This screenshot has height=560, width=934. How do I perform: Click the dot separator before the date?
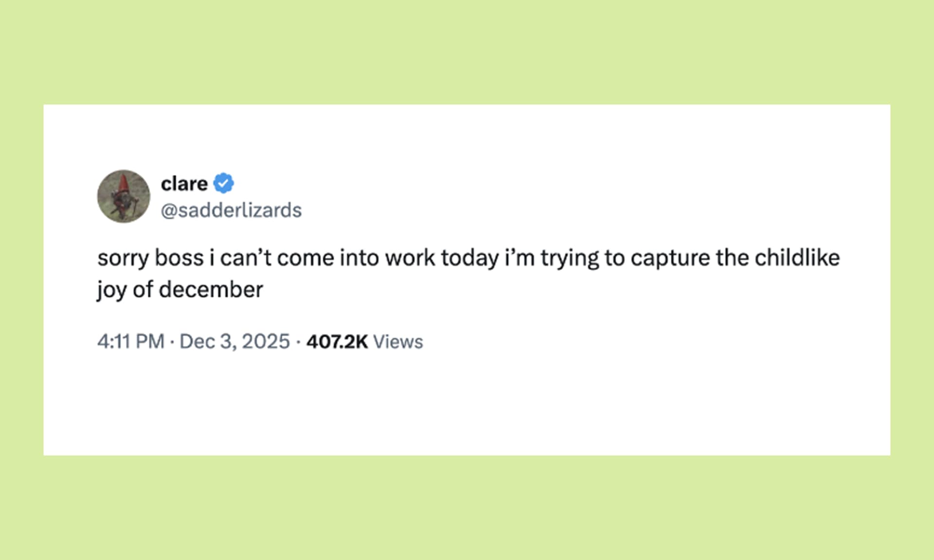click(172, 342)
